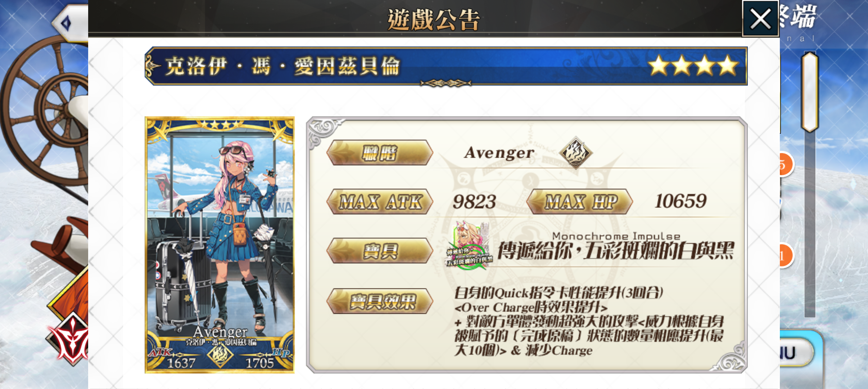The height and width of the screenshot is (389, 868).
Task: Select the MAX ATK label
Action: point(380,201)
